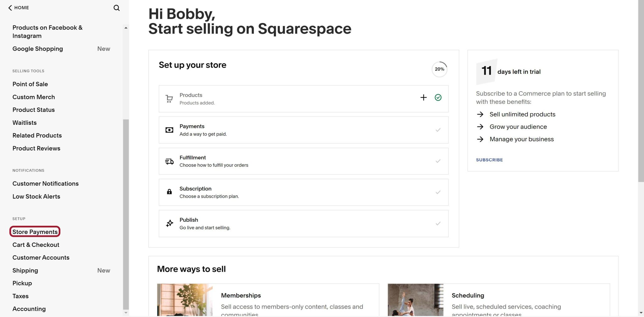Open Products on Facebook & Instagram
This screenshot has width=644, height=317.
pos(47,32)
